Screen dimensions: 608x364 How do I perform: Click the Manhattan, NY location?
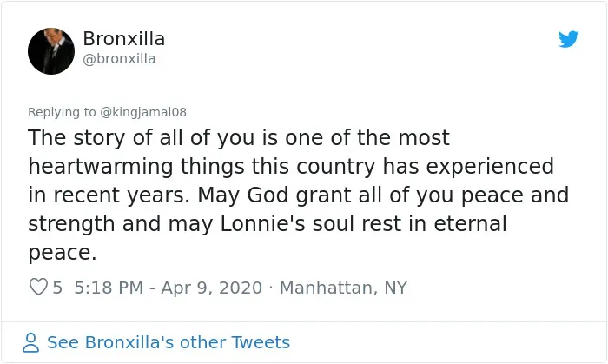[x=343, y=288]
